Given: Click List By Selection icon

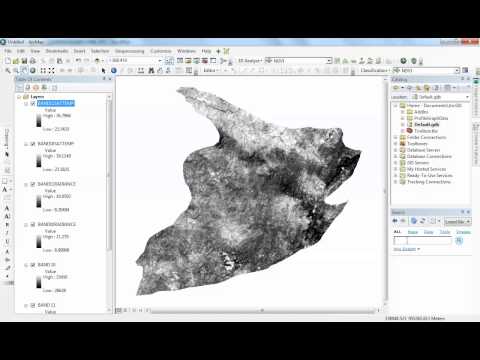Looking at the screenshot, I should [x=44, y=87].
